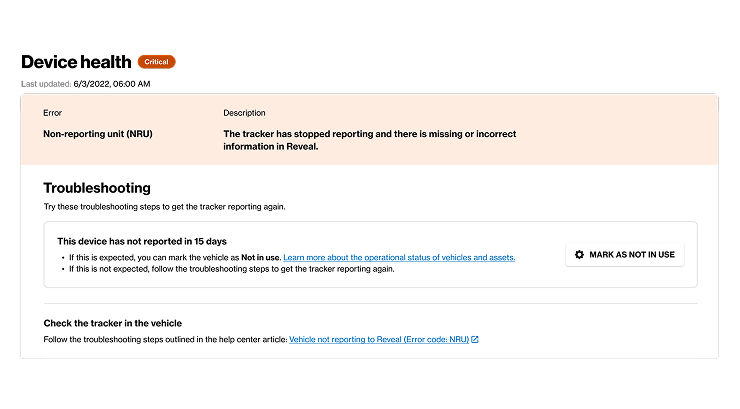The width and height of the screenshot is (740, 409).
Task: Click the Device health heading
Action: [x=76, y=62]
